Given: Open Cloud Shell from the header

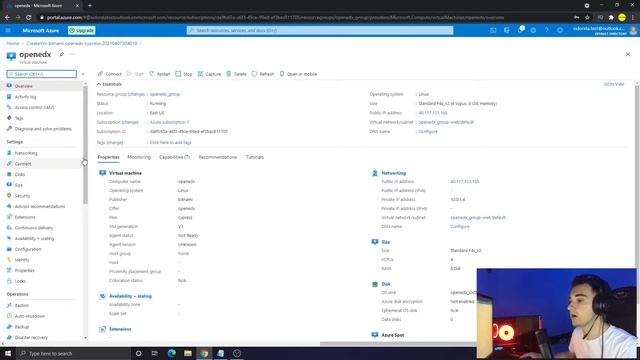Looking at the screenshot, I should [493, 30].
